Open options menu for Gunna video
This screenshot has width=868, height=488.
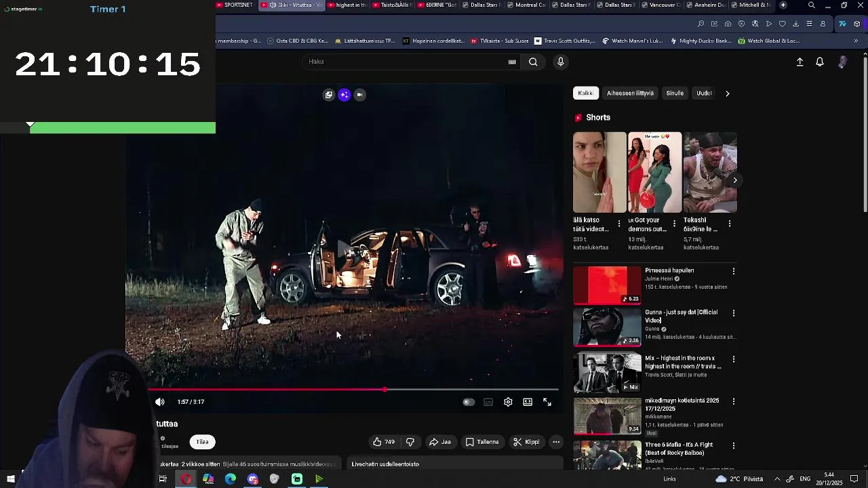[x=733, y=313]
